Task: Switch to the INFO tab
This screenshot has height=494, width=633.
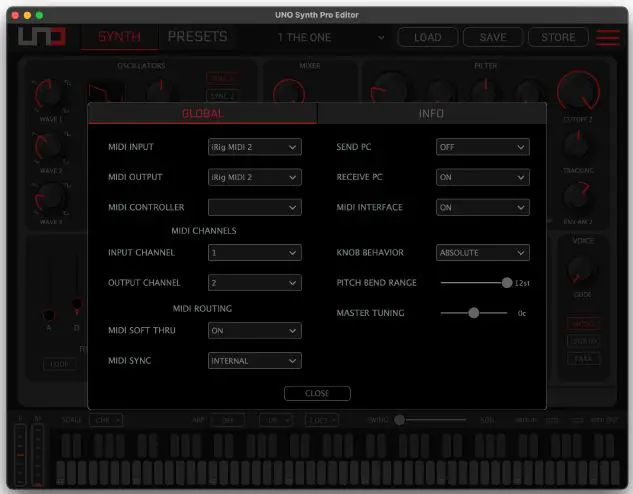Action: point(432,113)
